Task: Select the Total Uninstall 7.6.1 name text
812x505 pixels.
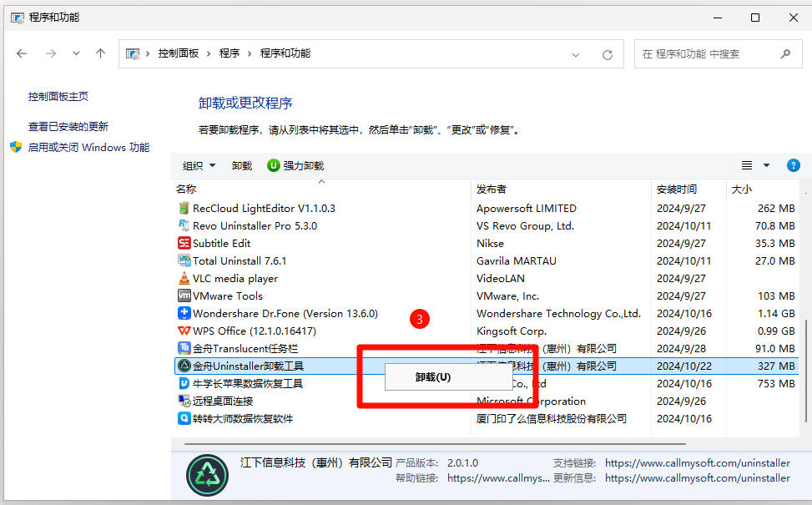Action: coord(240,261)
